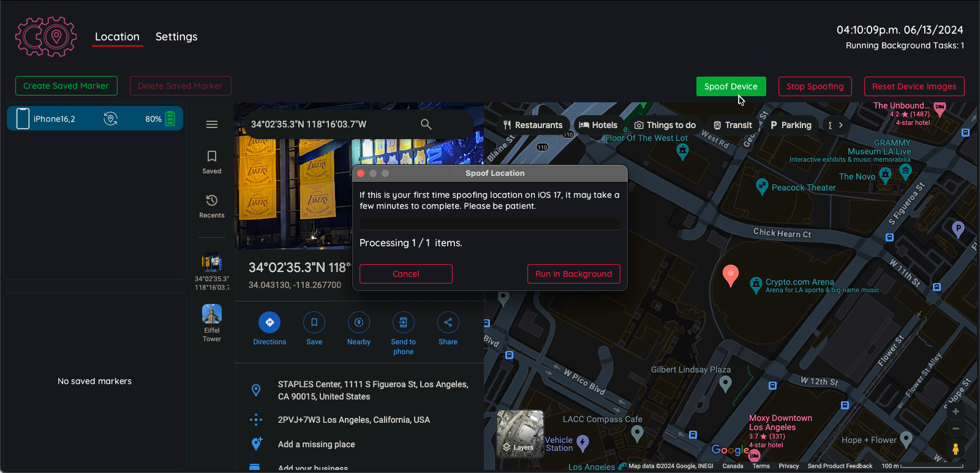Viewport: 980px width, 473px height.
Task: Select the Things to do chip
Action: (x=665, y=125)
